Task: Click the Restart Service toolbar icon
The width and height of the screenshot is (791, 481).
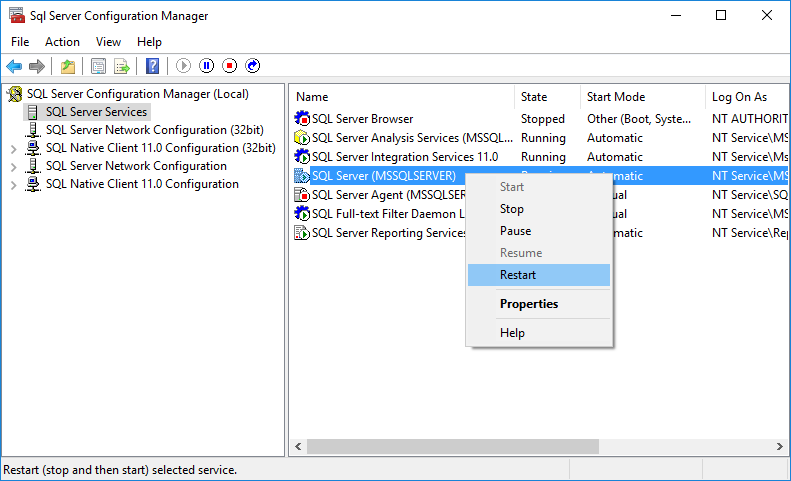Action: (x=253, y=66)
